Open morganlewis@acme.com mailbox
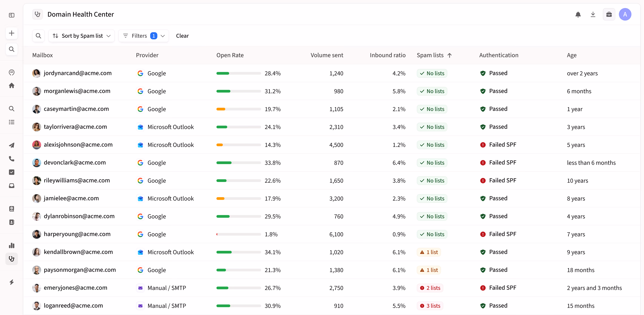Screen dimensions: 644x315 (x=77, y=91)
